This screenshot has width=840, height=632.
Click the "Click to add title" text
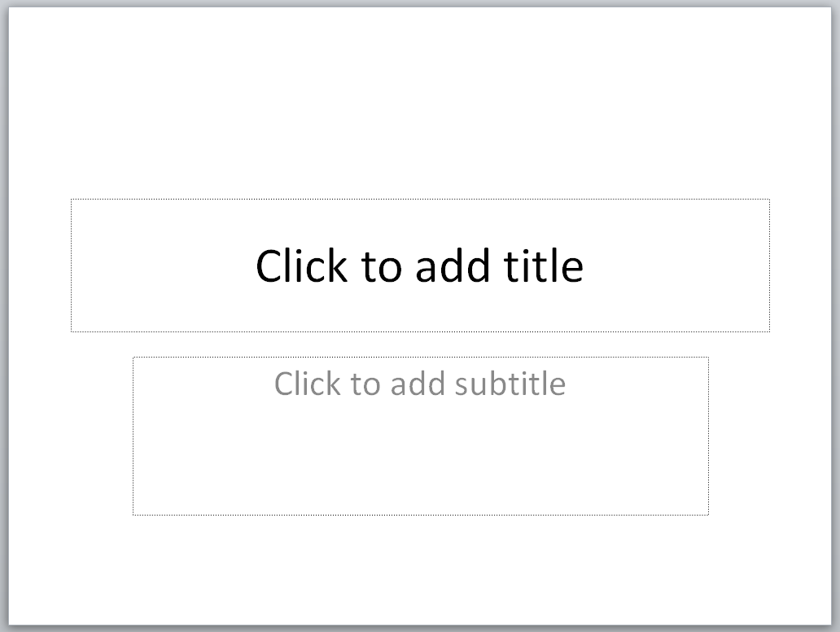coord(419,266)
